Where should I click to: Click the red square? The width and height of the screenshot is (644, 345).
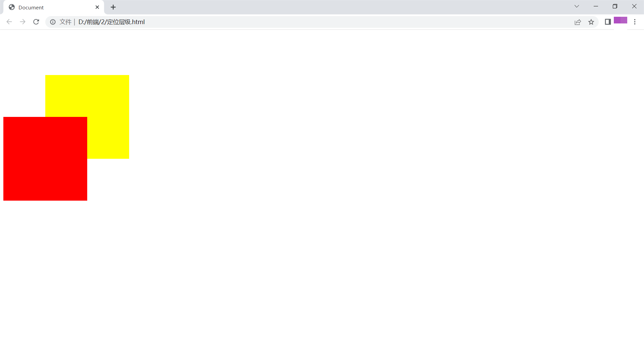click(x=45, y=159)
